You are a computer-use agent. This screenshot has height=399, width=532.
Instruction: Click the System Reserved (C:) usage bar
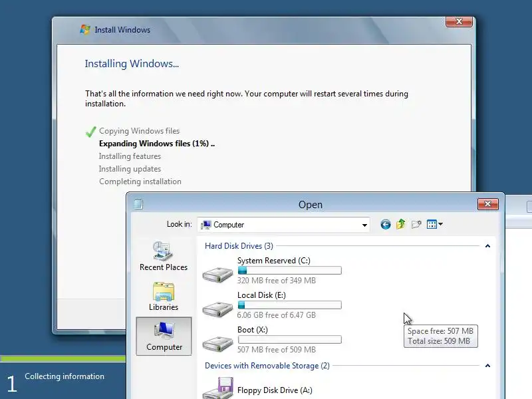click(290, 271)
